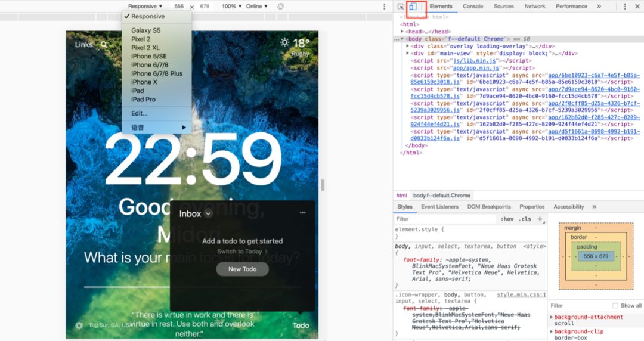Choose iPhone X in the device list
The width and height of the screenshot is (644, 341).
pos(144,82)
